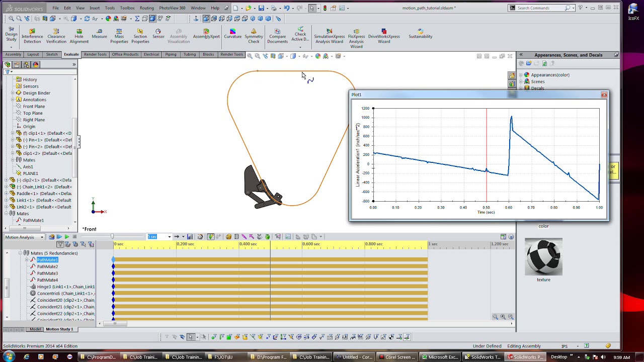Screen dimensions: 644x362
Task: Start SimulationXpress Analysis Wizard
Action: click(329, 36)
